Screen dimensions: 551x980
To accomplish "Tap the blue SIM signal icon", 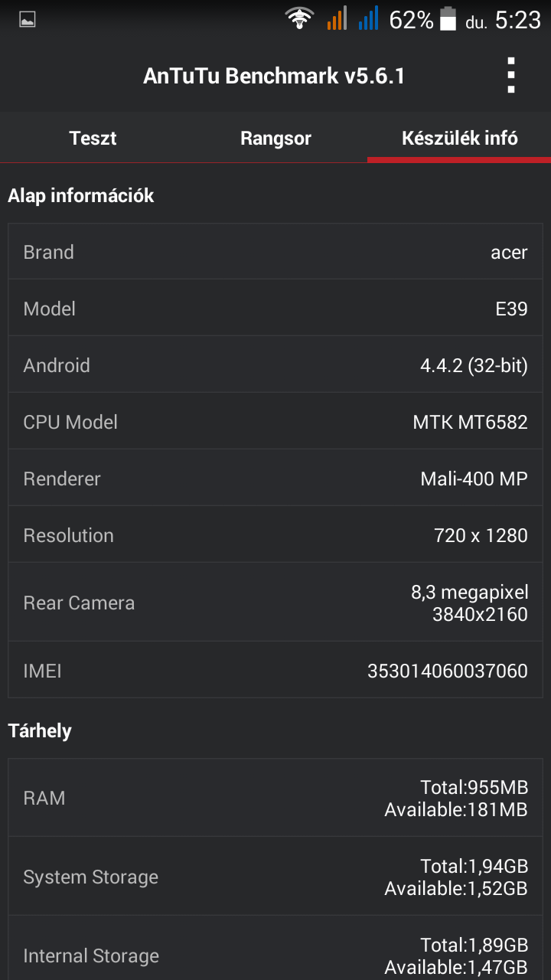I will click(x=369, y=18).
